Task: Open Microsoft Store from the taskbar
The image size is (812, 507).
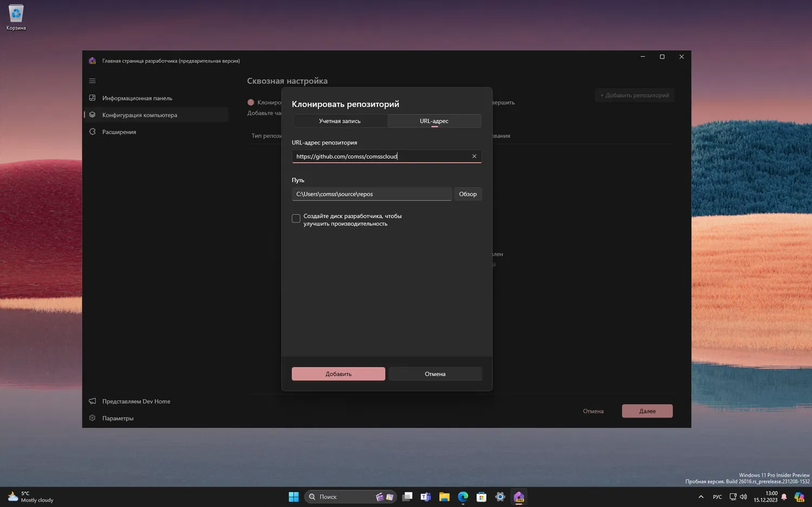Action: pos(481,497)
